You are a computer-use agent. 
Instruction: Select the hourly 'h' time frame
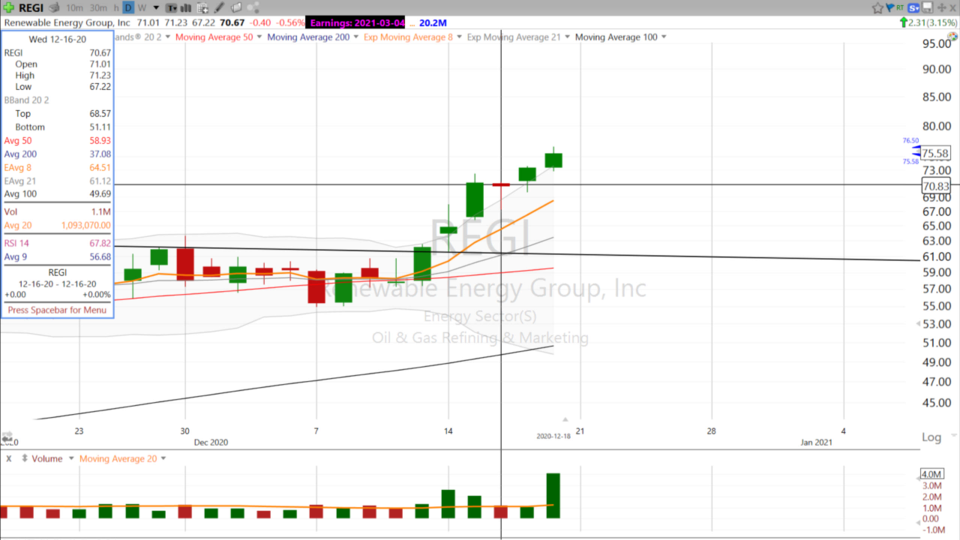[x=116, y=8]
